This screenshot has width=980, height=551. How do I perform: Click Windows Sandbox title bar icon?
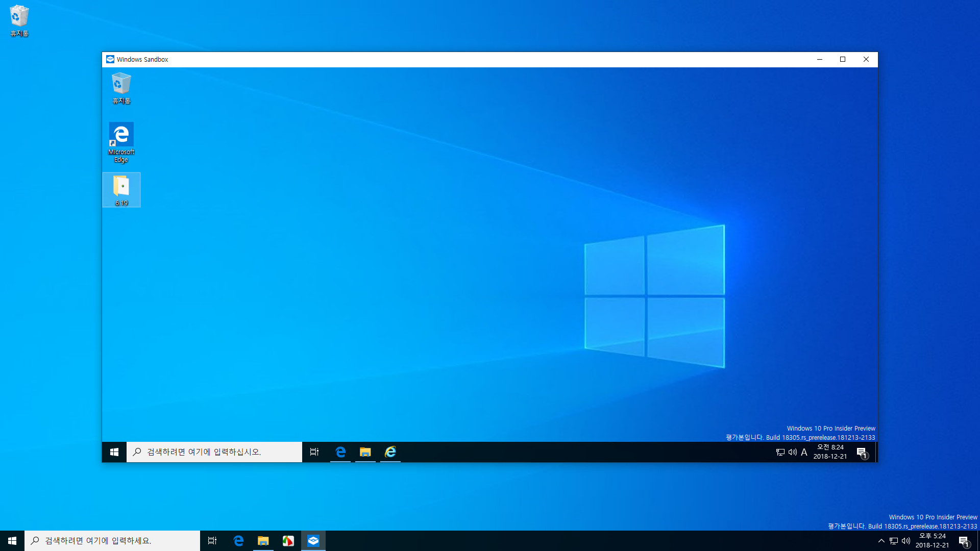click(110, 59)
